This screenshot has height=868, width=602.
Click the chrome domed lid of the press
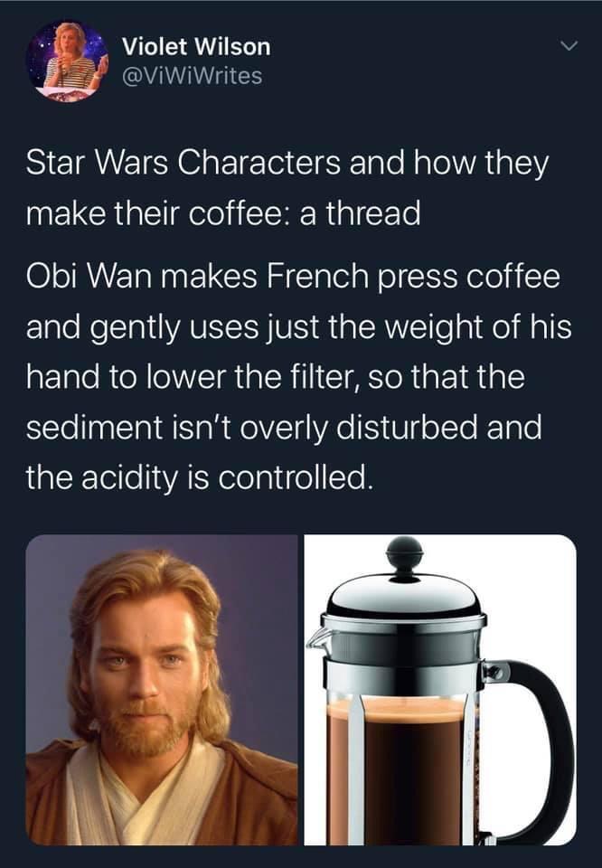click(x=404, y=598)
